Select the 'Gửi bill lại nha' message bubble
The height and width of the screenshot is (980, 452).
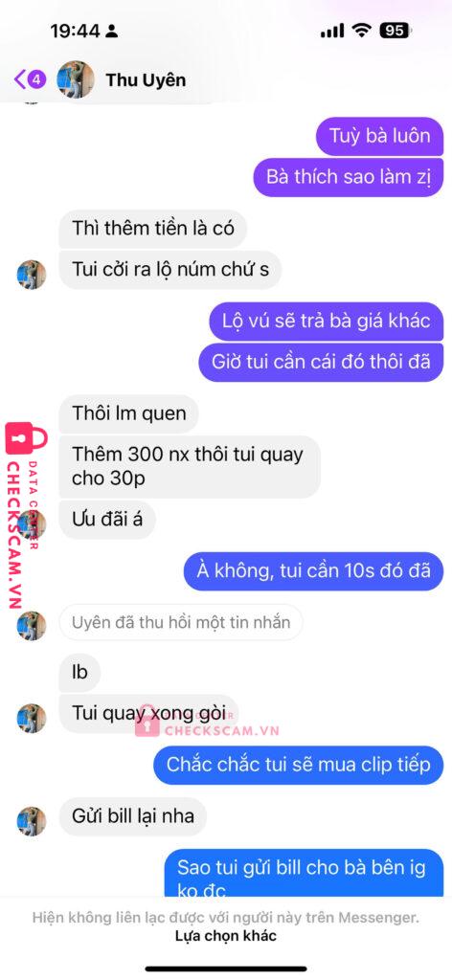(132, 816)
